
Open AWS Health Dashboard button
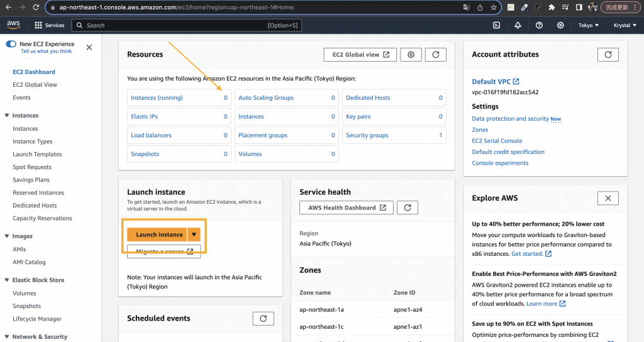[347, 207]
